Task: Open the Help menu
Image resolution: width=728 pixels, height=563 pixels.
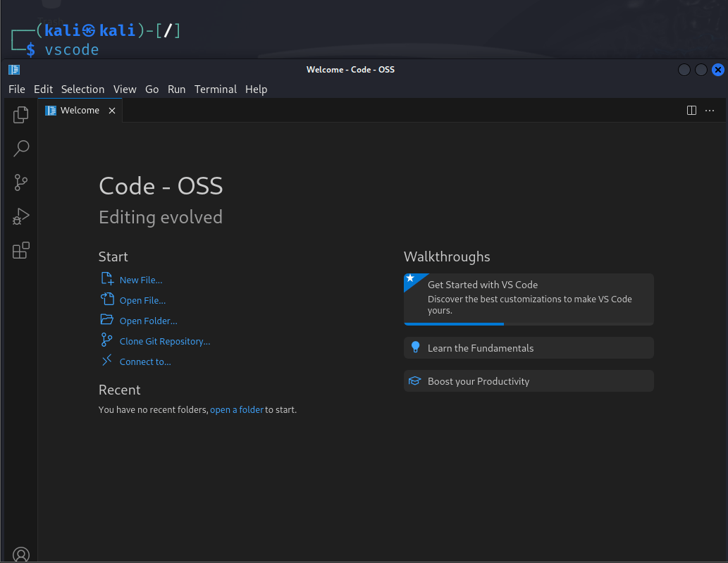Action: tap(257, 89)
